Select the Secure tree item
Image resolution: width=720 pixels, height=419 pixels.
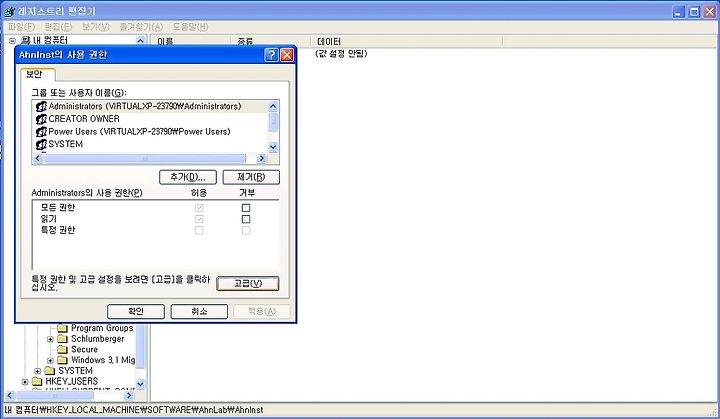point(84,350)
